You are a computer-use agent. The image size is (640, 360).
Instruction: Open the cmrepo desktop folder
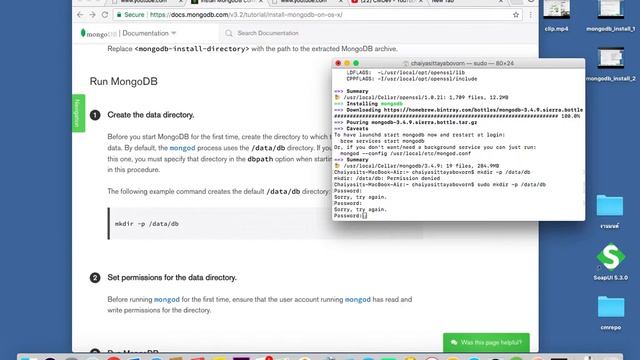[x=611, y=313]
